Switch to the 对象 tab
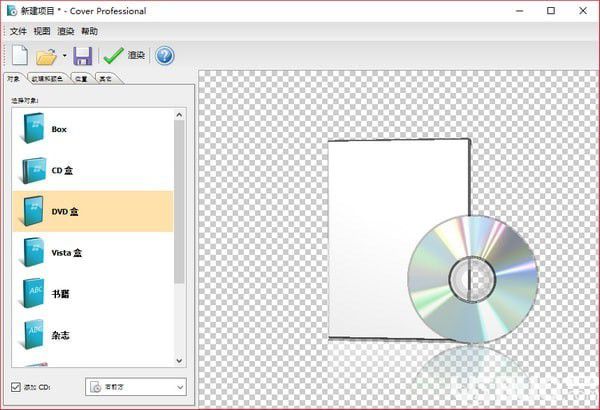 point(14,78)
